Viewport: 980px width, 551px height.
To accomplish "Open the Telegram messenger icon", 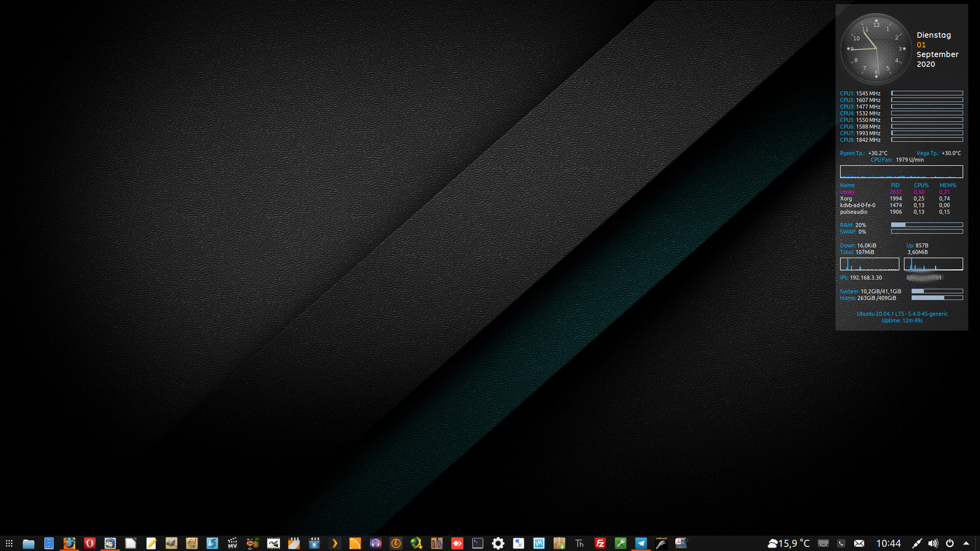I will point(641,543).
